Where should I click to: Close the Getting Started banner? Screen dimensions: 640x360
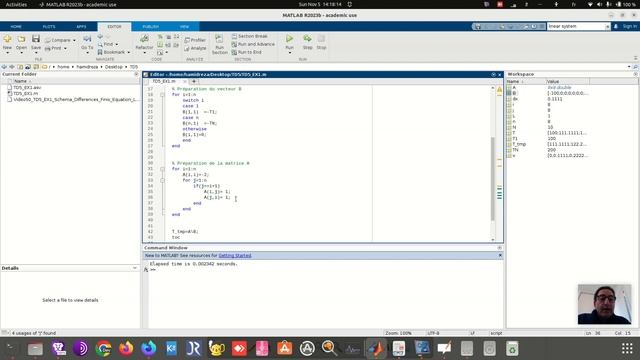pos(500,256)
